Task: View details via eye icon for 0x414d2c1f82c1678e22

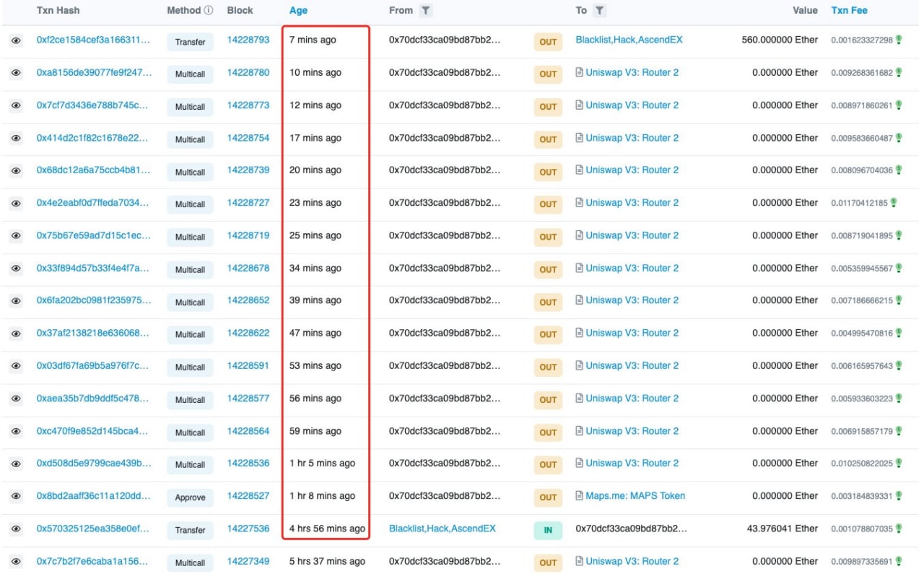Action: tap(16, 139)
